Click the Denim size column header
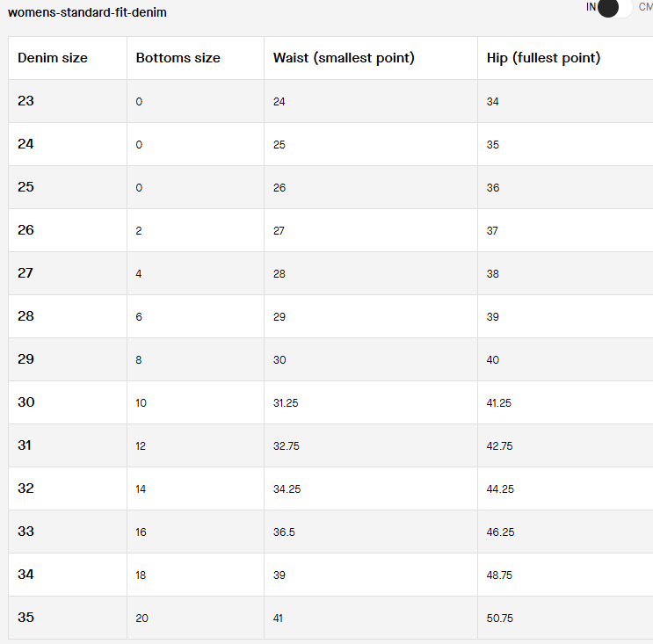The height and width of the screenshot is (644, 653). click(53, 58)
